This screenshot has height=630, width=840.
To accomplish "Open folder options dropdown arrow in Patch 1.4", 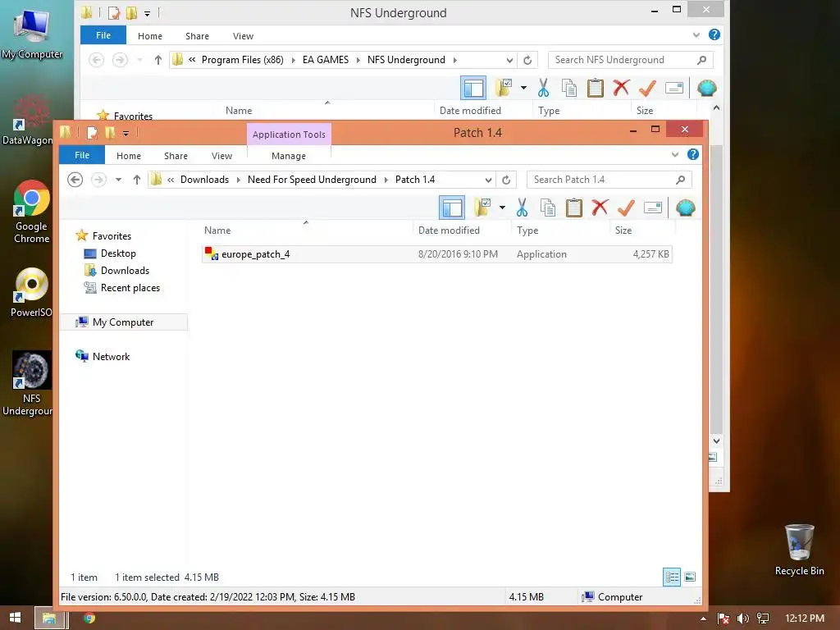I will pyautogui.click(x=502, y=208).
